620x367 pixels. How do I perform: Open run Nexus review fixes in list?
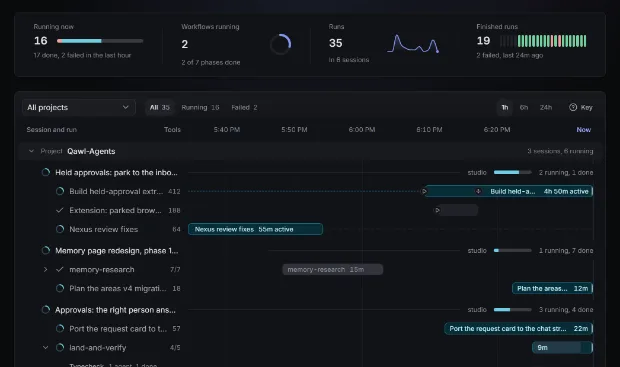[104, 229]
